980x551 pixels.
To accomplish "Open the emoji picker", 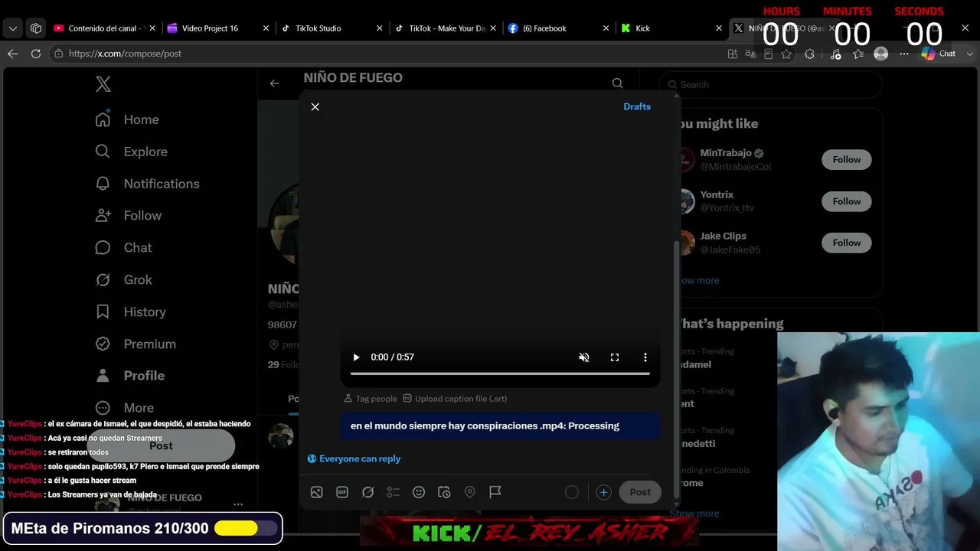I will click(x=419, y=492).
